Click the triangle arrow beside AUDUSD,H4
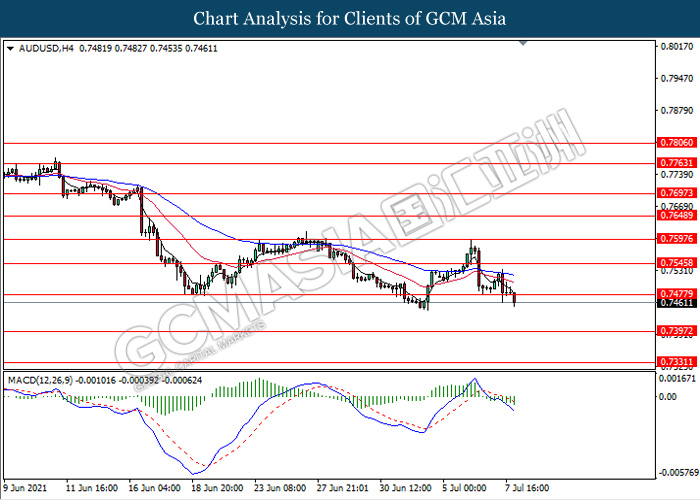 pyautogui.click(x=10, y=47)
